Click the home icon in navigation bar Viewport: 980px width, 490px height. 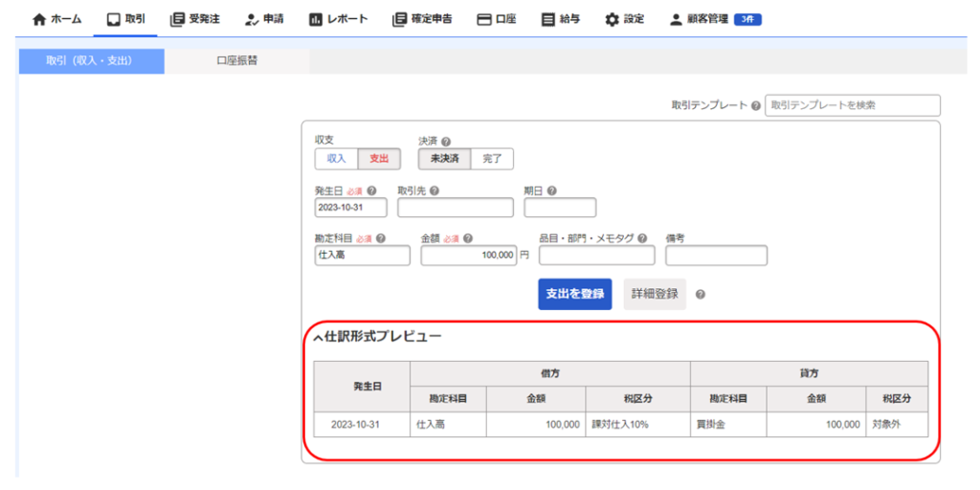(39, 19)
